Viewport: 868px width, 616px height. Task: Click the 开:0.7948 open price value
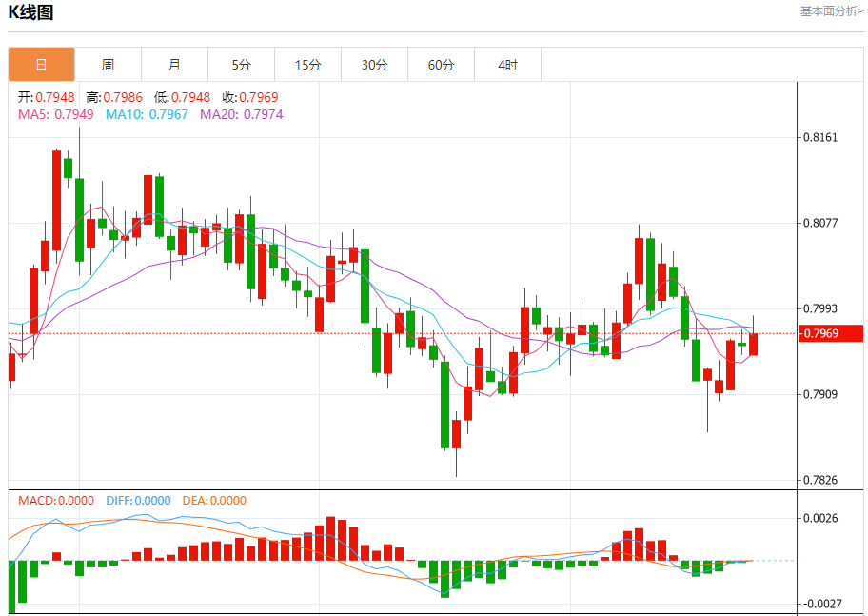click(46, 97)
